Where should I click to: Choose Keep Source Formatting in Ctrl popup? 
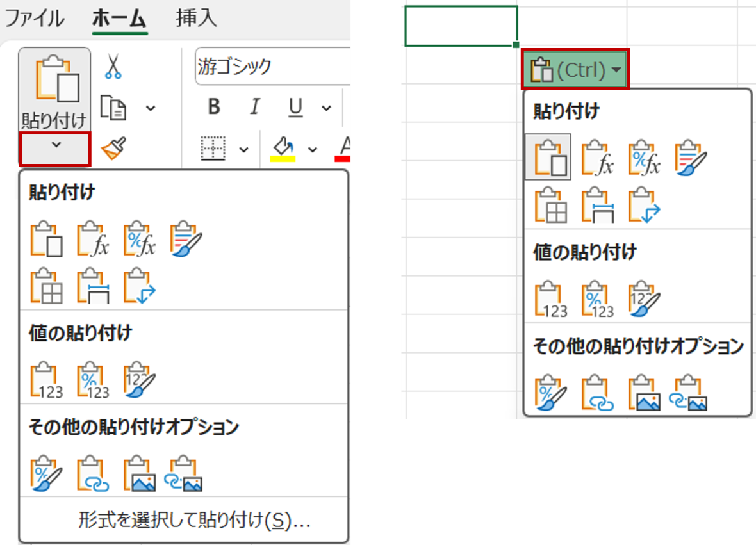click(691, 158)
